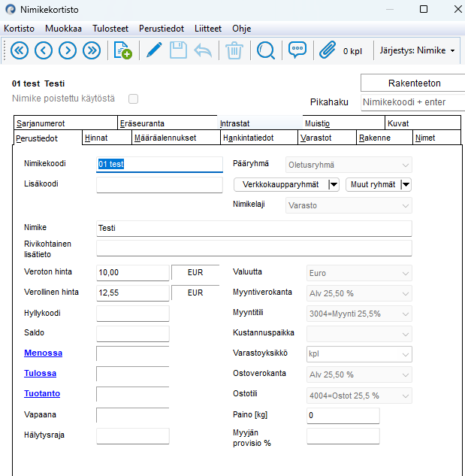The height and width of the screenshot is (476, 465).
Task: Open the Muut ryhmät dropdown arrow
Action: pyautogui.click(x=406, y=184)
